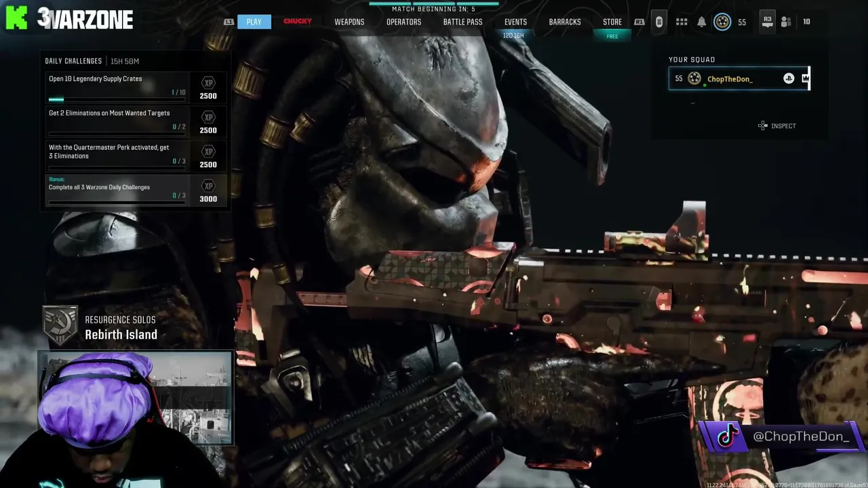Viewport: 868px width, 488px height.
Task: Click the INSPECT prompt
Action: [777, 126]
